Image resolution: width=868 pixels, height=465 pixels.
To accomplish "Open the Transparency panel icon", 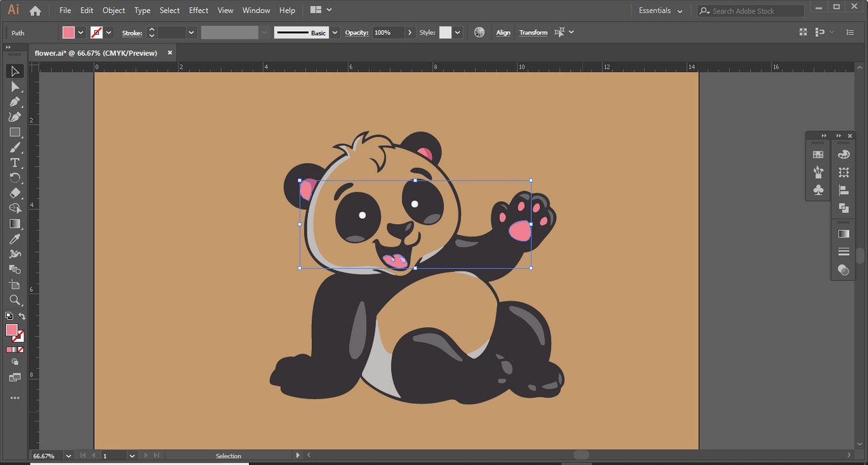I will coord(844,269).
